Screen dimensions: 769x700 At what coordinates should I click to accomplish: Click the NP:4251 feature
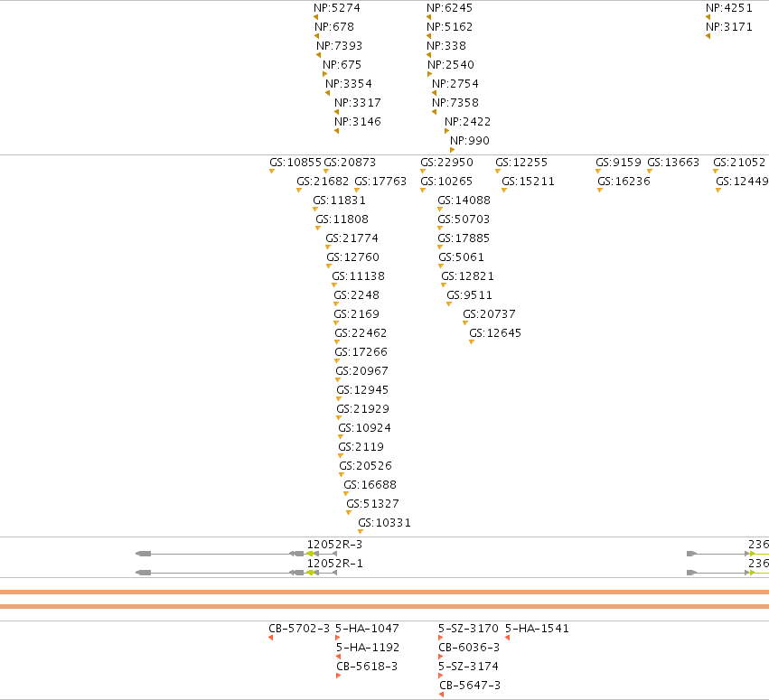[x=729, y=8]
